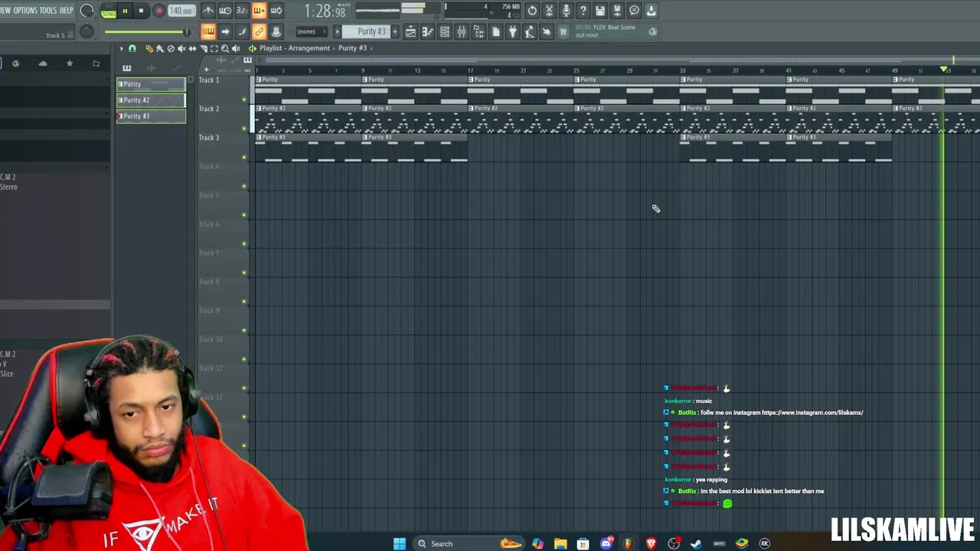Select the playlist paint brush tool
The width and height of the screenshot is (980, 551).
(x=160, y=48)
